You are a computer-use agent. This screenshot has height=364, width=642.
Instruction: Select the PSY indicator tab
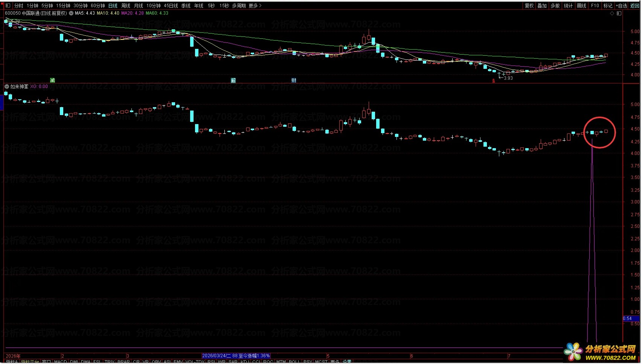[308, 362]
